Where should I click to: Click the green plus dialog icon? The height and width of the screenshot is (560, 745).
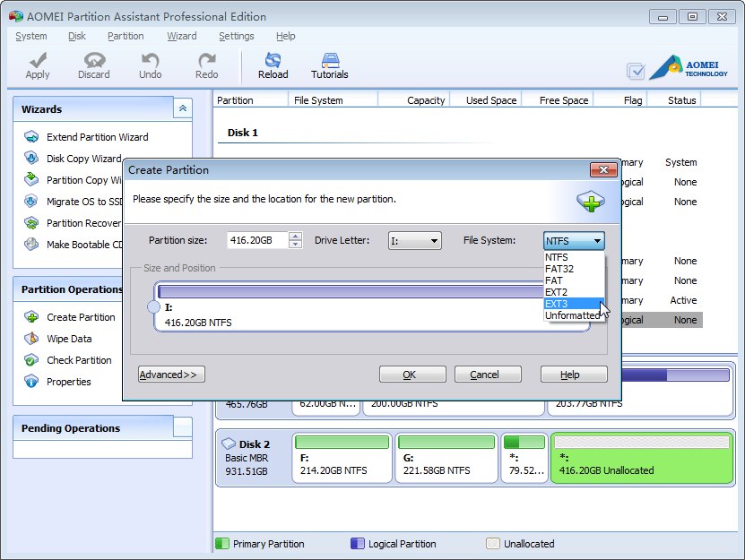591,202
